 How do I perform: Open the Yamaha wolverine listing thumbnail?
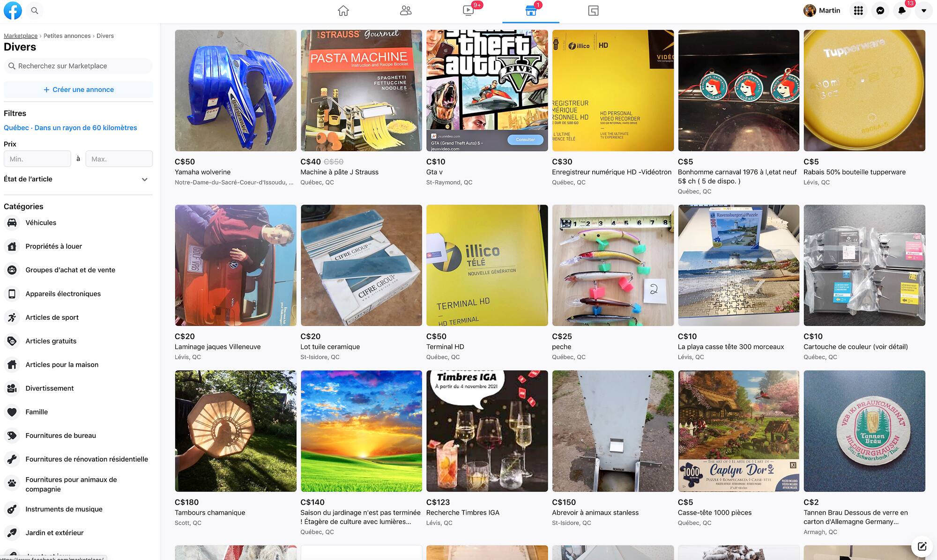click(236, 90)
